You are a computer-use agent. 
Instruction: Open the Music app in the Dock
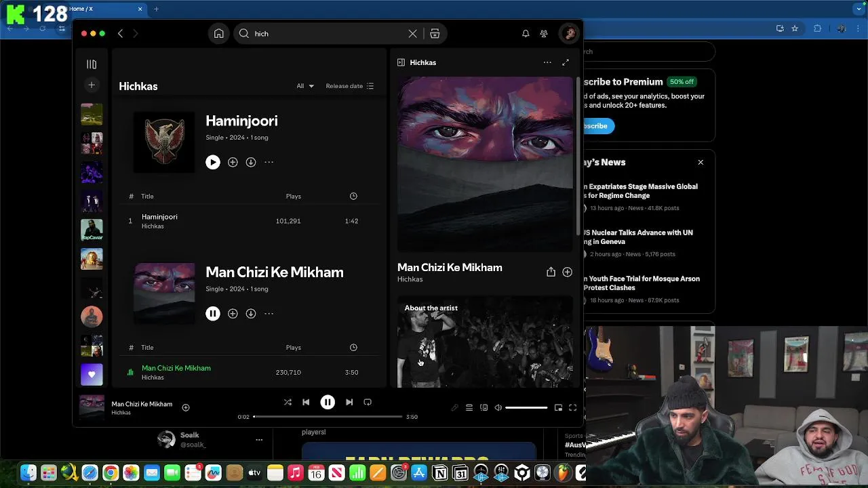point(295,472)
